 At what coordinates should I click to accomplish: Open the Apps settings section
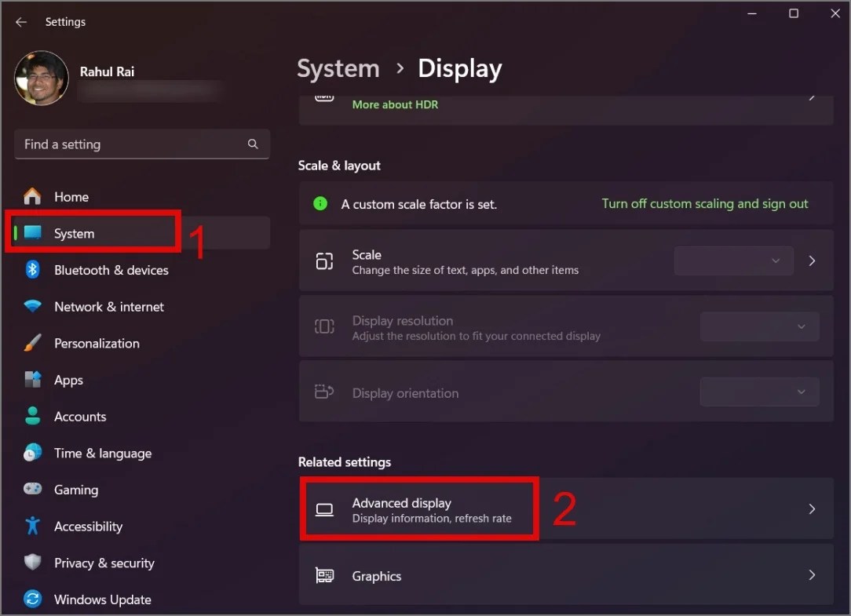click(68, 380)
